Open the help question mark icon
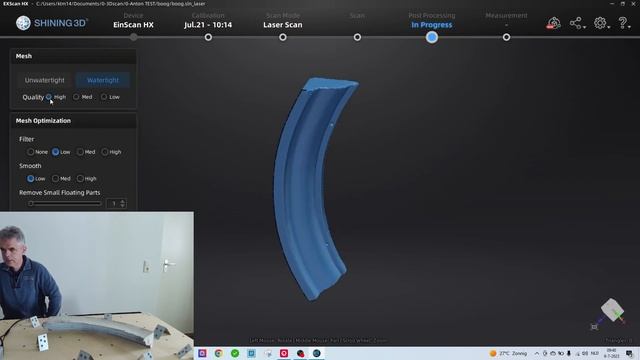This screenshot has width=640, height=360. tap(622, 23)
